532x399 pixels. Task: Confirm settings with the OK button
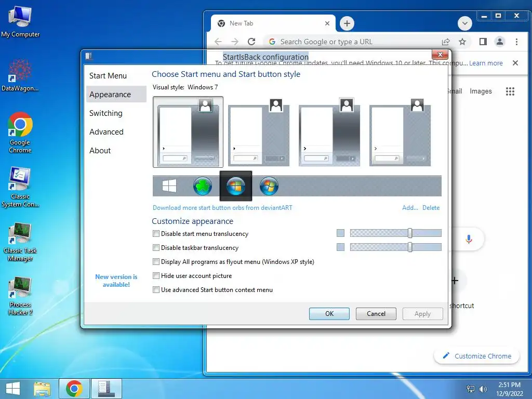click(329, 314)
